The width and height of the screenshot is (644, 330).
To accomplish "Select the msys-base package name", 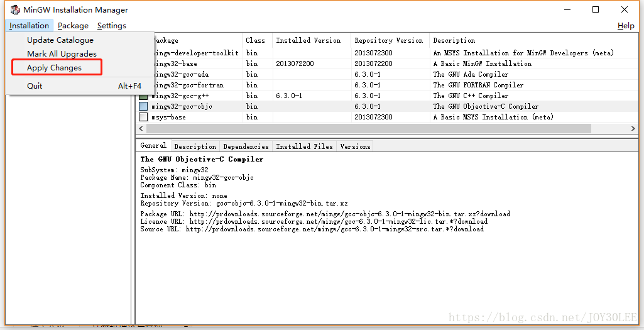I will coord(168,117).
